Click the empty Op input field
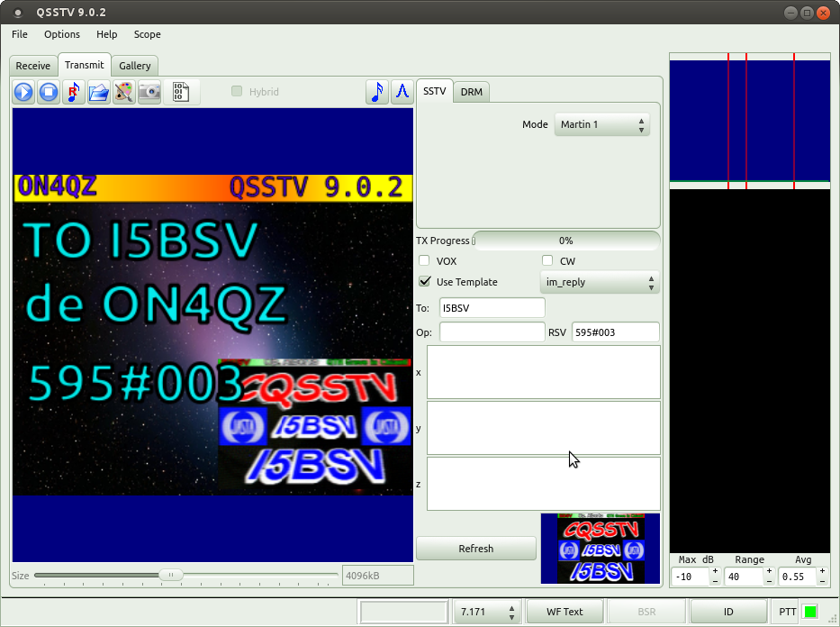Screen dimensions: 840x627 (x=492, y=332)
